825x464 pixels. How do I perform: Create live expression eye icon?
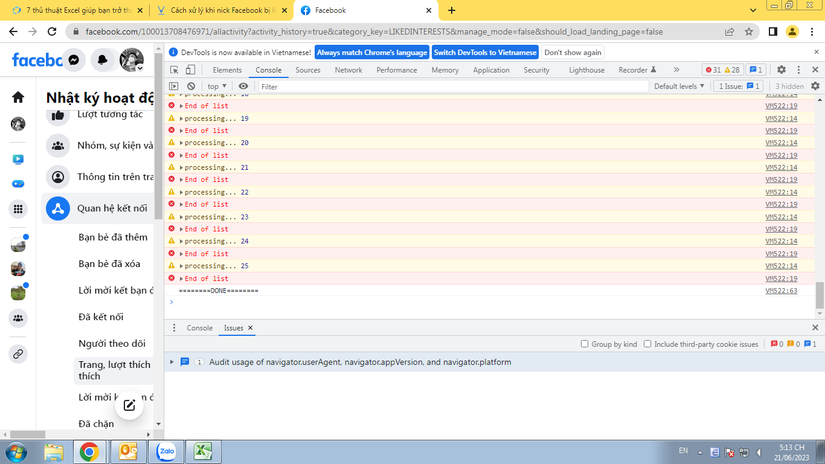coord(243,86)
